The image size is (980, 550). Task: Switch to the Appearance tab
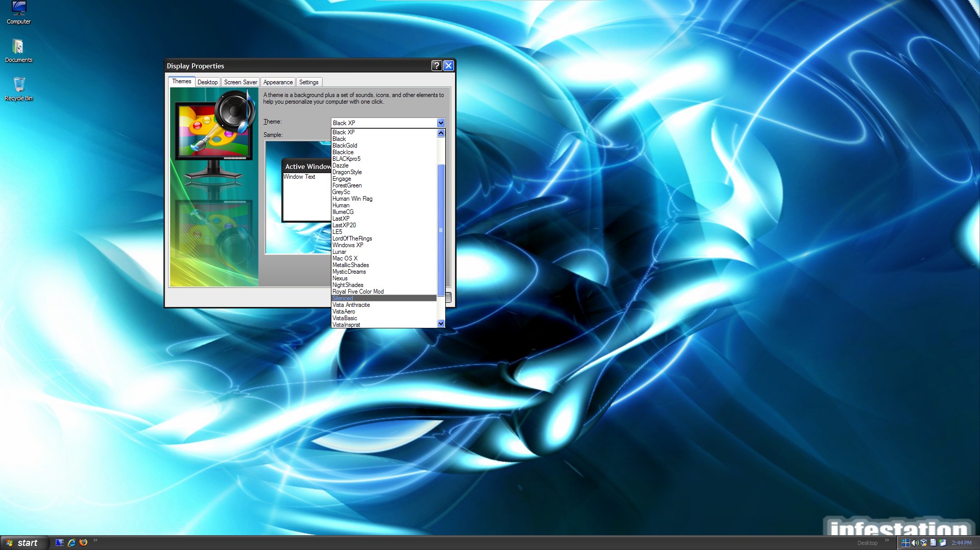coord(278,82)
